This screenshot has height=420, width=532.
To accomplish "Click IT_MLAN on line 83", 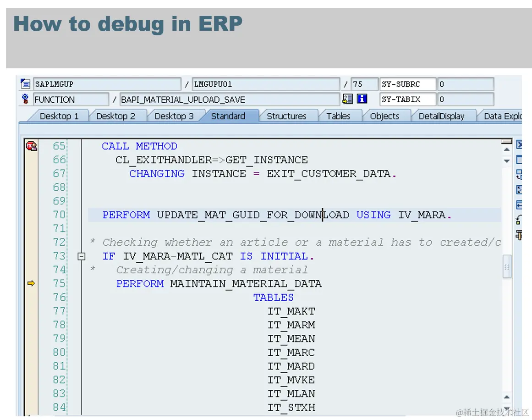I will 291,393.
